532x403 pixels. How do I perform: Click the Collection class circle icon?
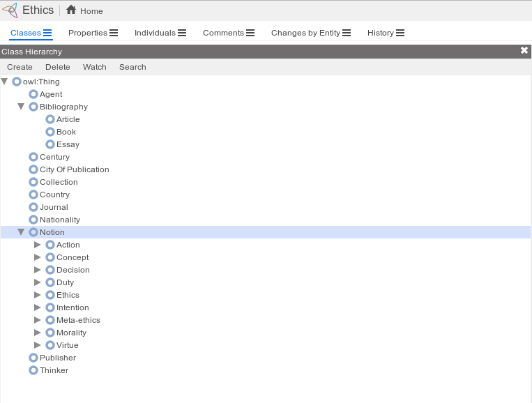coord(33,182)
